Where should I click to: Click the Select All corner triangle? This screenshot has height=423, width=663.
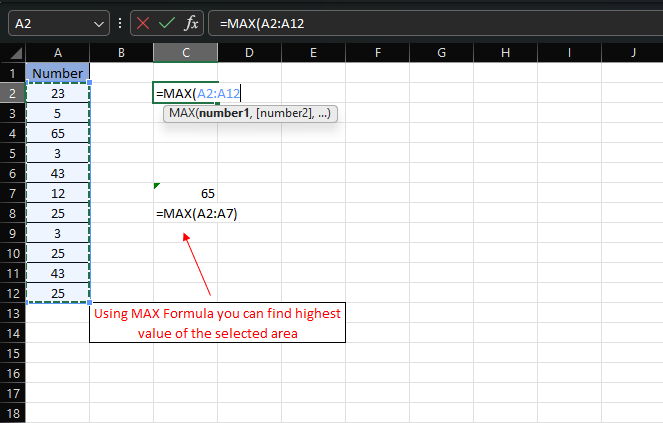point(13,52)
